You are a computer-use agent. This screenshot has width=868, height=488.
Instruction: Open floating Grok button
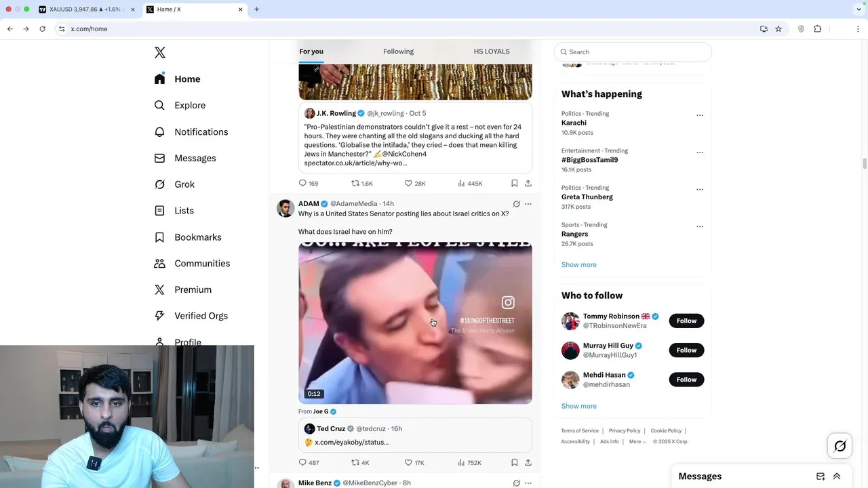point(840,446)
